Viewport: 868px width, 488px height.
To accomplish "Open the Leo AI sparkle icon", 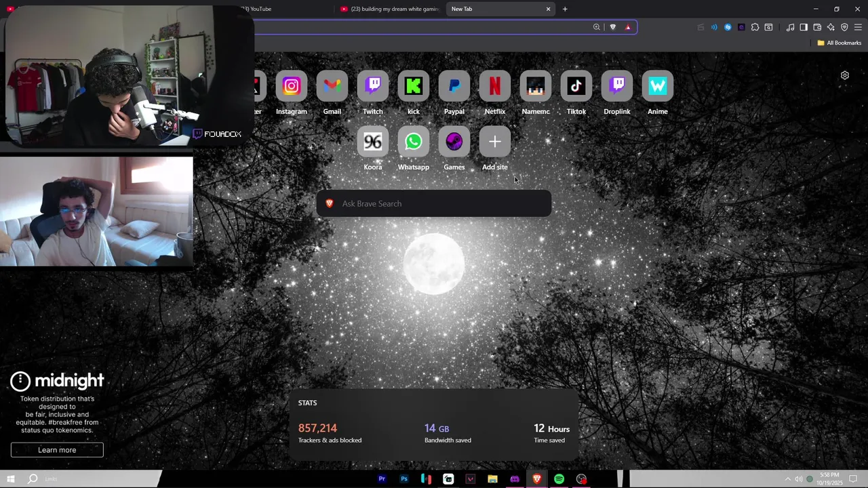I will tap(831, 27).
